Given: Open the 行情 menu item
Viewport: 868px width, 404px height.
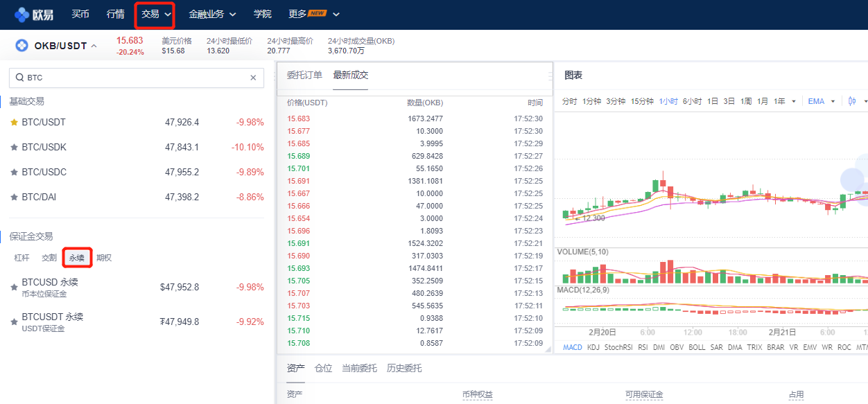Looking at the screenshot, I should point(116,14).
